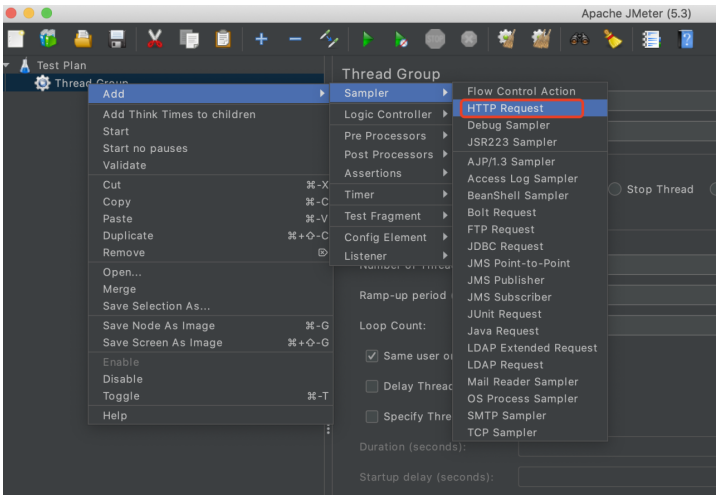719x499 pixels.
Task: Choose Debug Sampler from the list
Action: pos(530,125)
